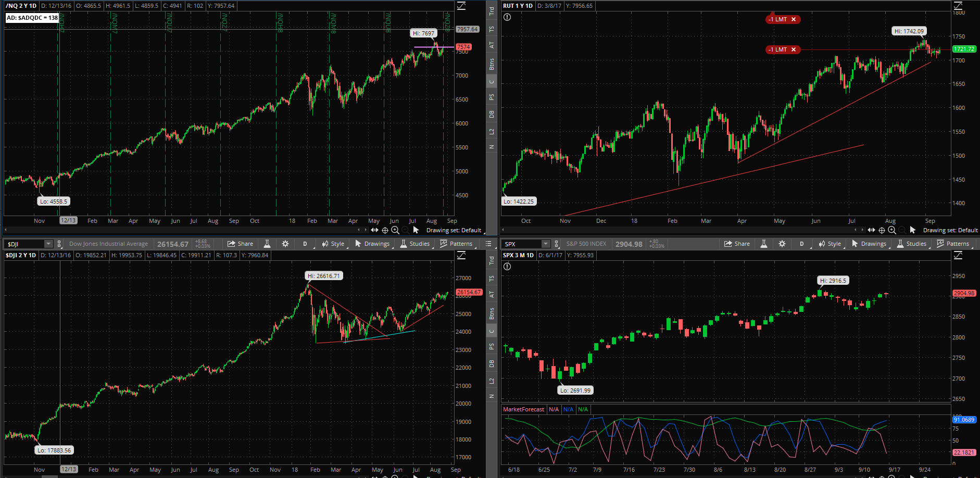Image resolution: width=980 pixels, height=478 pixels.
Task: Open Studies menu on SPX chart
Action: (912, 244)
